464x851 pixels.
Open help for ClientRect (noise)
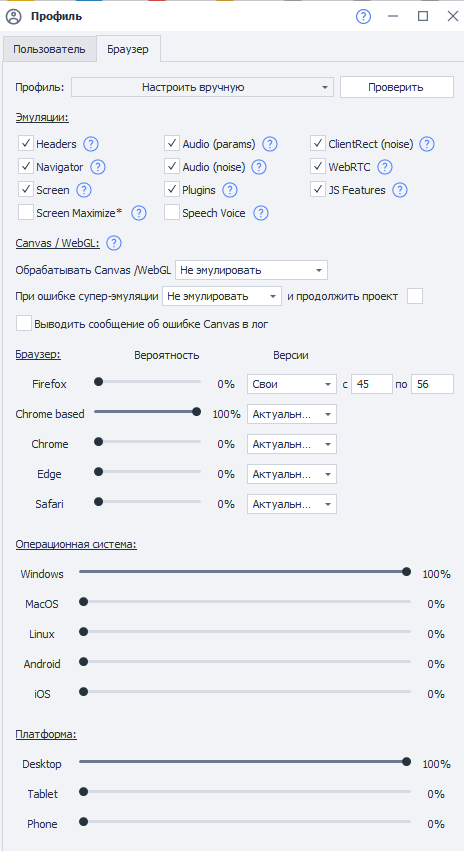click(428, 144)
